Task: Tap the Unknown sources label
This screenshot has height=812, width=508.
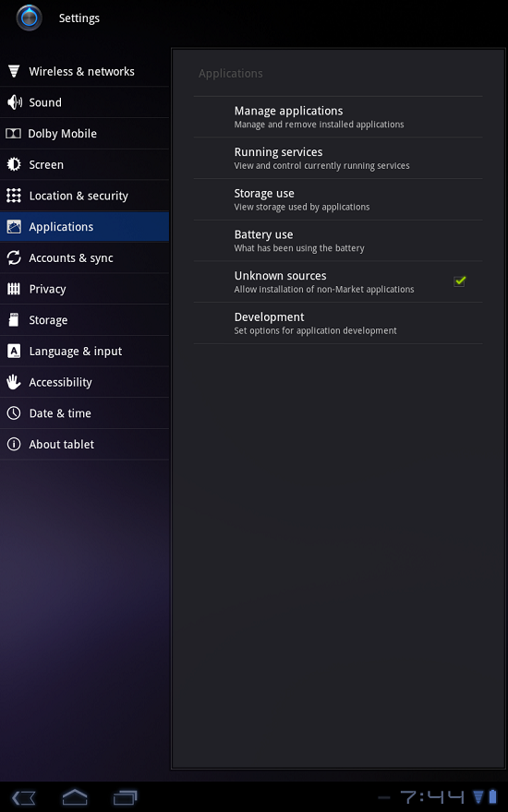Action: [281, 276]
